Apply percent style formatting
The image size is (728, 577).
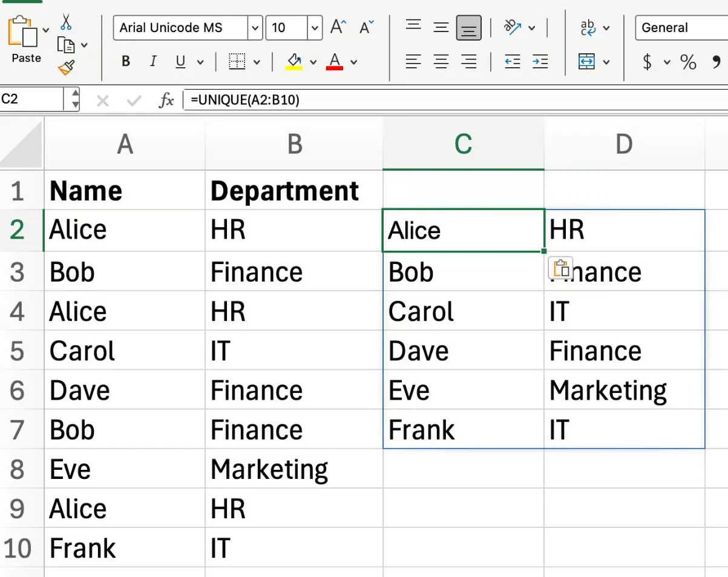(x=689, y=62)
